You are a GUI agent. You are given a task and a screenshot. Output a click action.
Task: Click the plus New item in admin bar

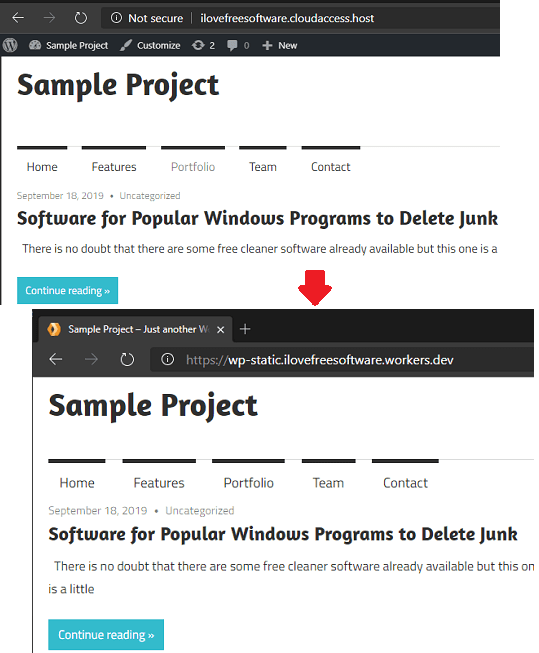click(279, 45)
